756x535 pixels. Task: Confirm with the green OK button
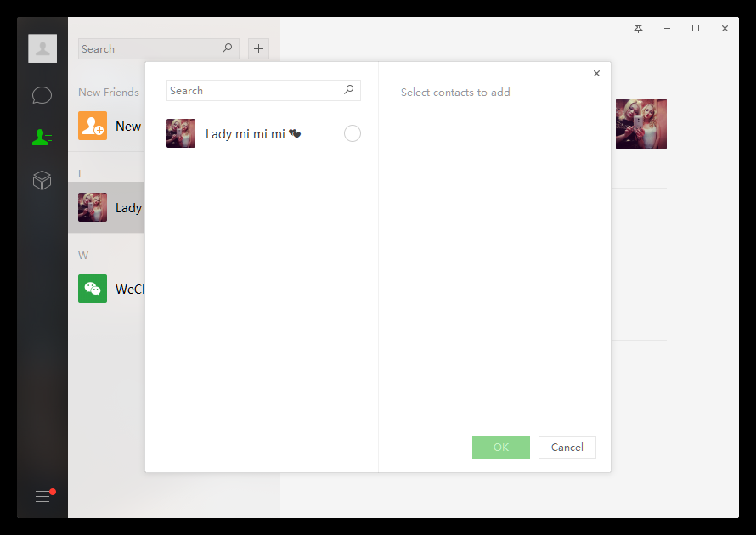click(501, 448)
